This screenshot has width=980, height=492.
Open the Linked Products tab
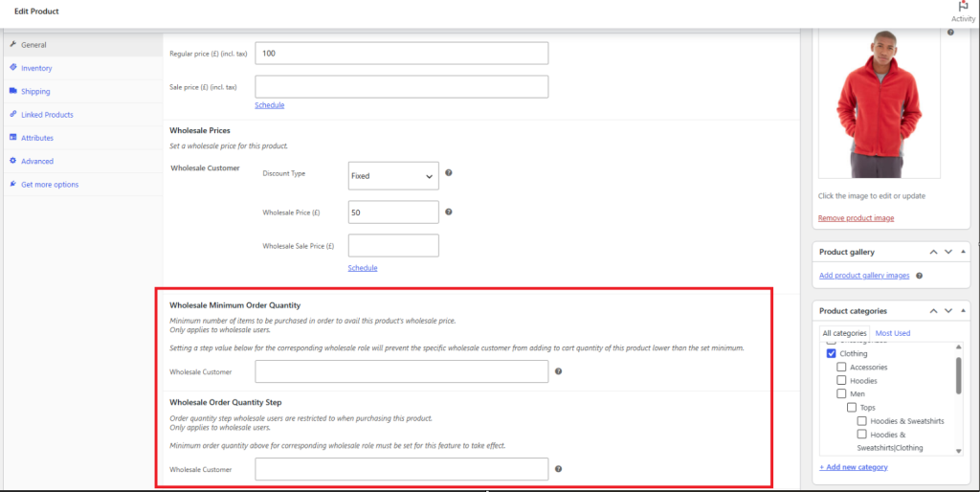(82, 115)
